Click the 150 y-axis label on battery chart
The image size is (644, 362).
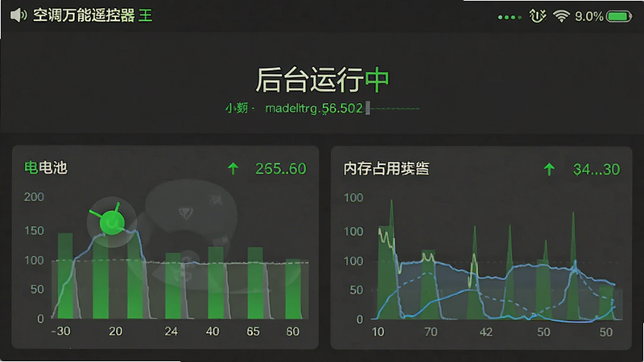(x=34, y=231)
